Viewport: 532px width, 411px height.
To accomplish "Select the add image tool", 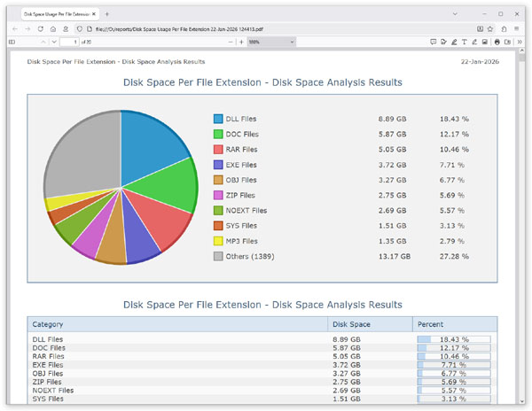I will click(485, 42).
